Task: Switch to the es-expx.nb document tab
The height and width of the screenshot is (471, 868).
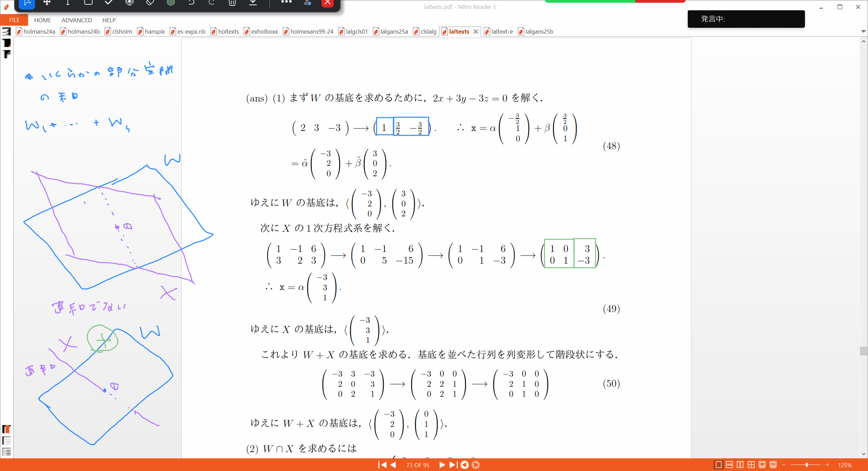Action: click(x=188, y=32)
